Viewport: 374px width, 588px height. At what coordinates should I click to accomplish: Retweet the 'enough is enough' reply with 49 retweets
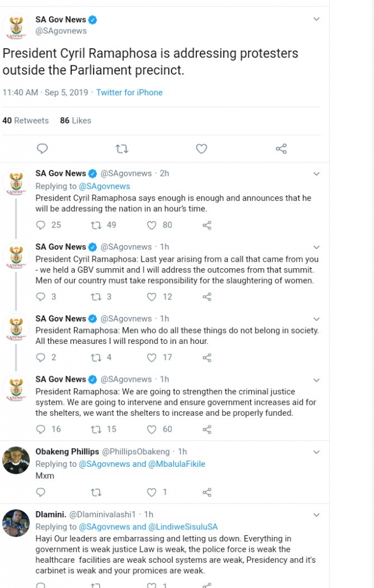click(x=96, y=225)
